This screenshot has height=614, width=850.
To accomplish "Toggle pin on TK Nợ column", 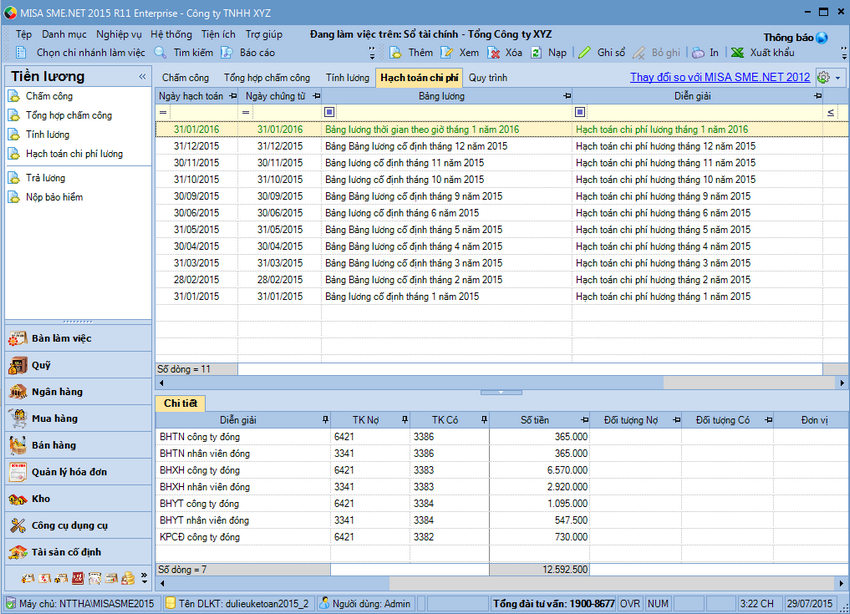I will 405,420.
